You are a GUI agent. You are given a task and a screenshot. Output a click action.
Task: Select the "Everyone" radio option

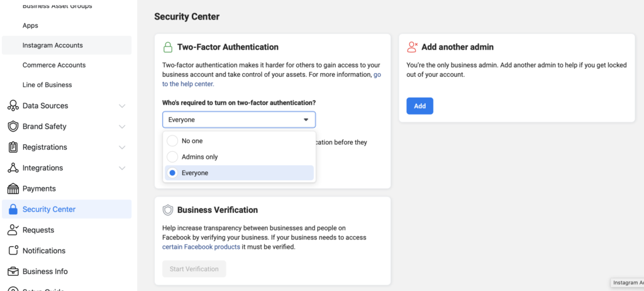tap(173, 173)
